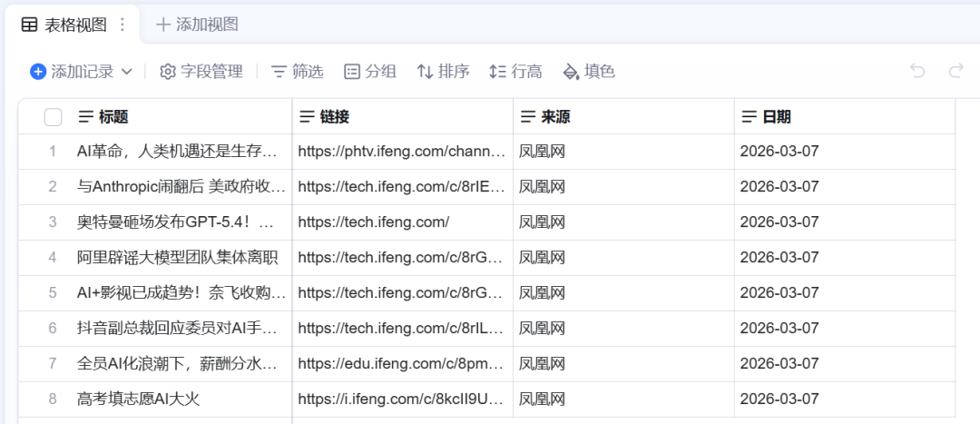Select 2026-03-07 date cell in row 5
The height and width of the screenshot is (424, 980).
[845, 292]
